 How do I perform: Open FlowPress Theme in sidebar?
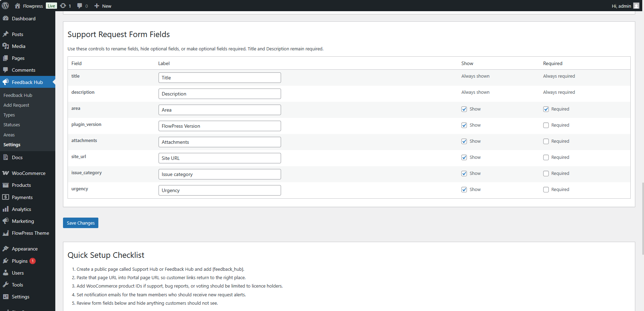[x=30, y=233]
